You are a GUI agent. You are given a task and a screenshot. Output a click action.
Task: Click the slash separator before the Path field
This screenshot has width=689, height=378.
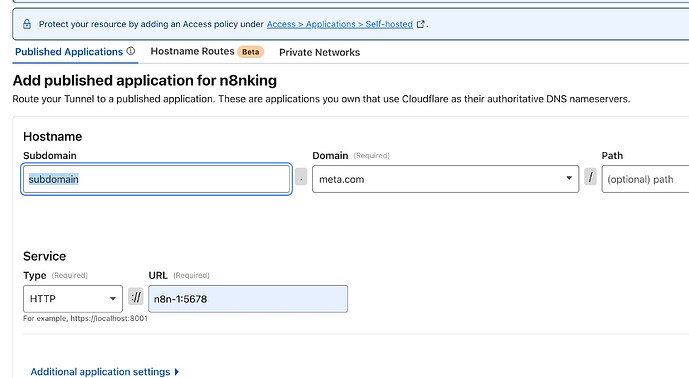(x=590, y=177)
